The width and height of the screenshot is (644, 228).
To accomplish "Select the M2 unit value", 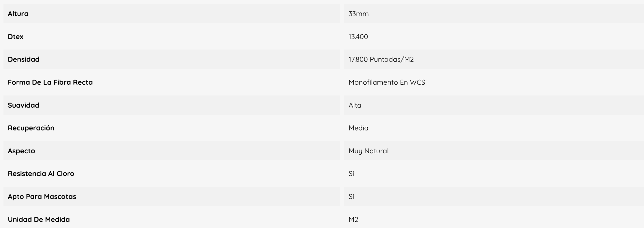I will point(353,219).
